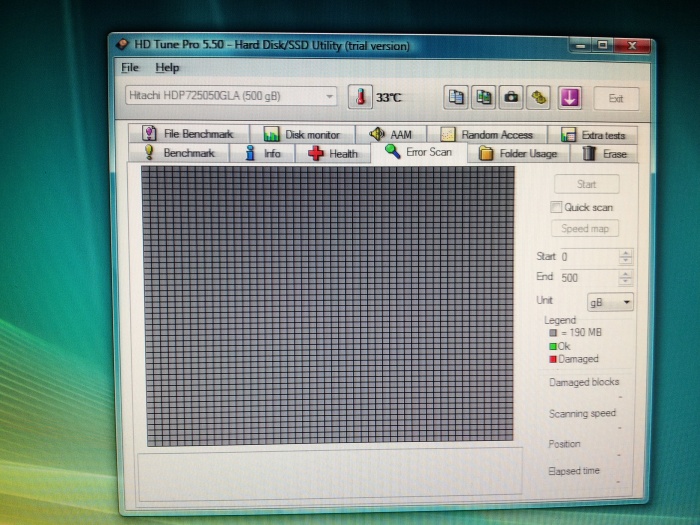Open the options wrench icon

538,97
